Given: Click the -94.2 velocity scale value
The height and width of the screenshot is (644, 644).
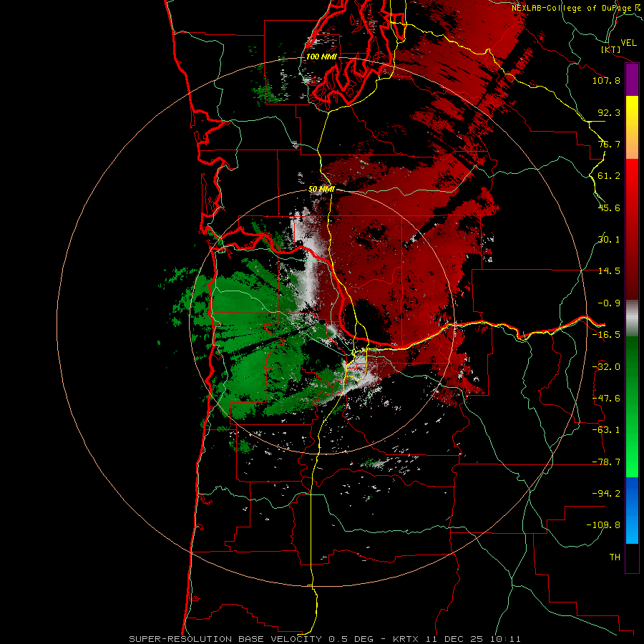Looking at the screenshot, I should coord(606,494).
